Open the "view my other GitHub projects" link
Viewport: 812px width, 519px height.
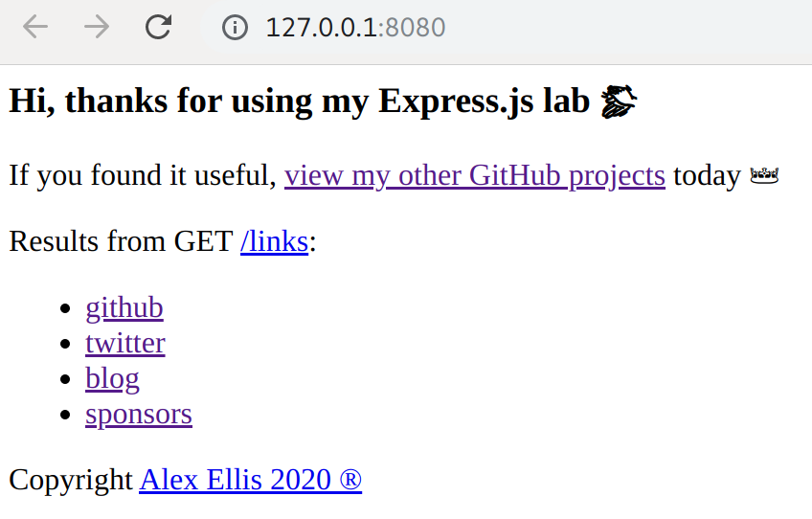tap(474, 175)
